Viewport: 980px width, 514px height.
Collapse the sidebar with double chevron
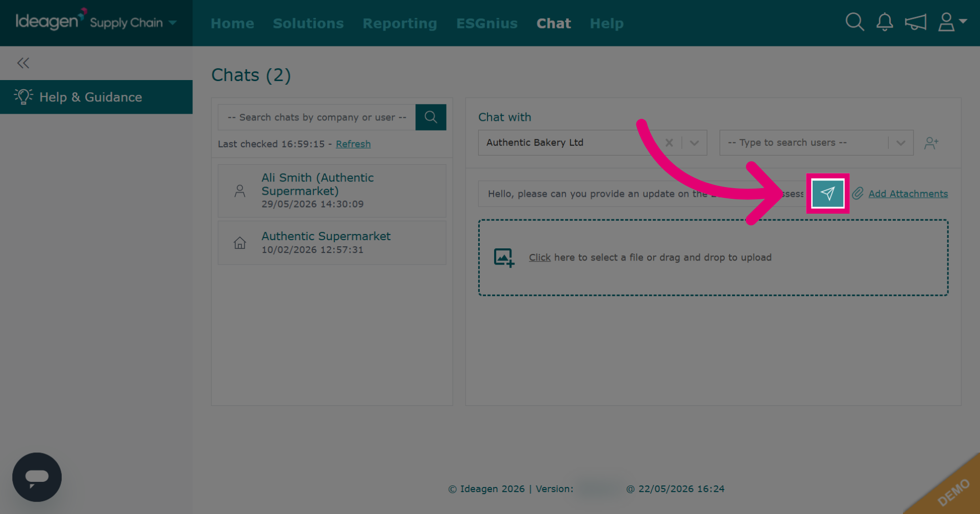tap(23, 63)
